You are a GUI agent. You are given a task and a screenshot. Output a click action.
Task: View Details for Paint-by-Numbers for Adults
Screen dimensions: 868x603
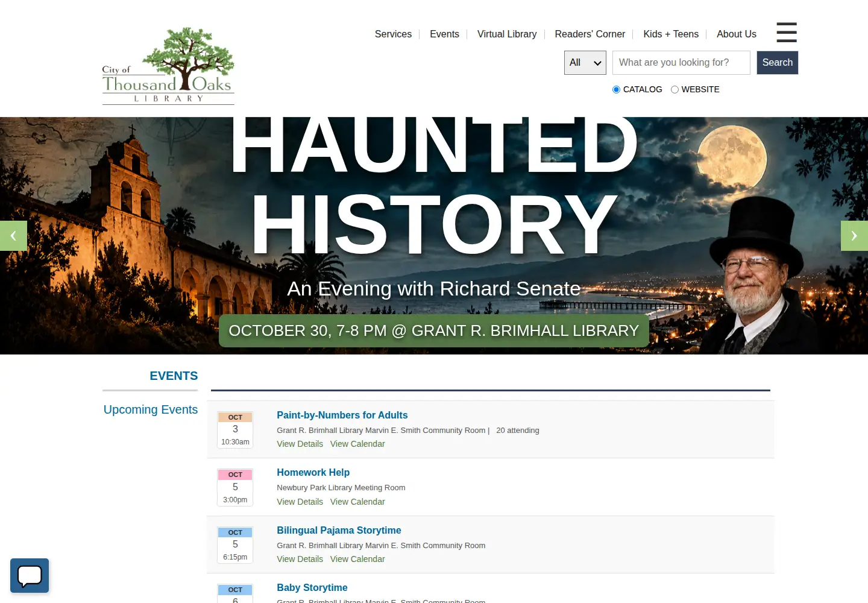point(300,444)
